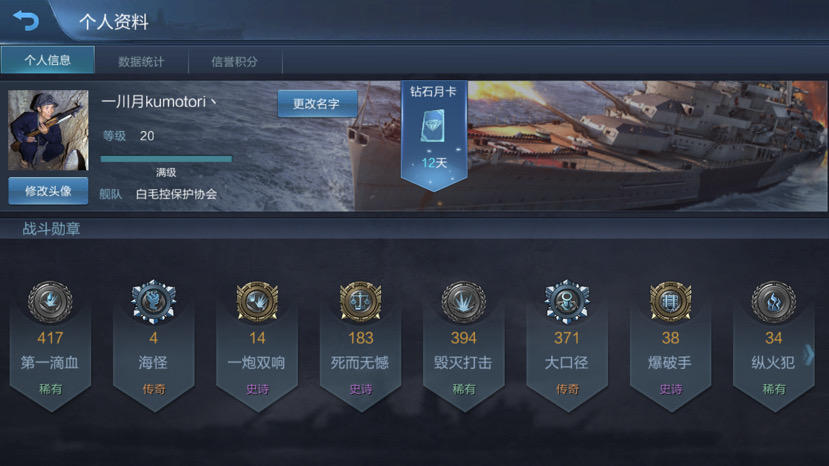Screen dimensions: 829x466
Task: Switch to the 信誉积分 tab
Action: 235,61
